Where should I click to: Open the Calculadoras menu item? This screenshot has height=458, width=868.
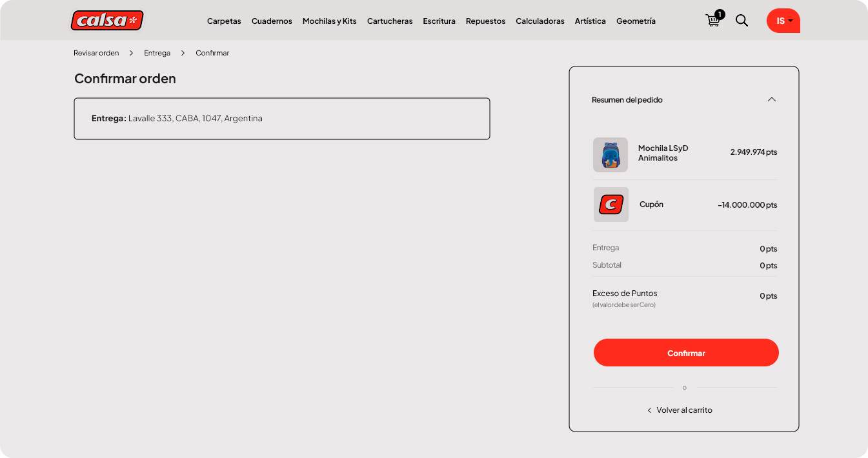pyautogui.click(x=540, y=21)
